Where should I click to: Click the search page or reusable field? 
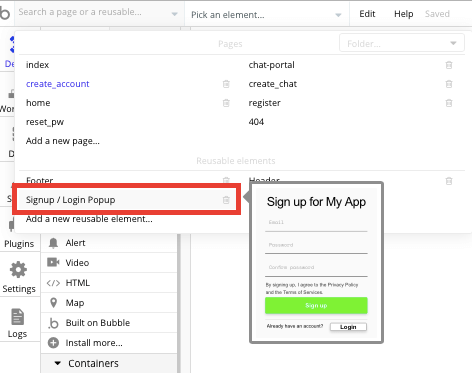(x=99, y=13)
